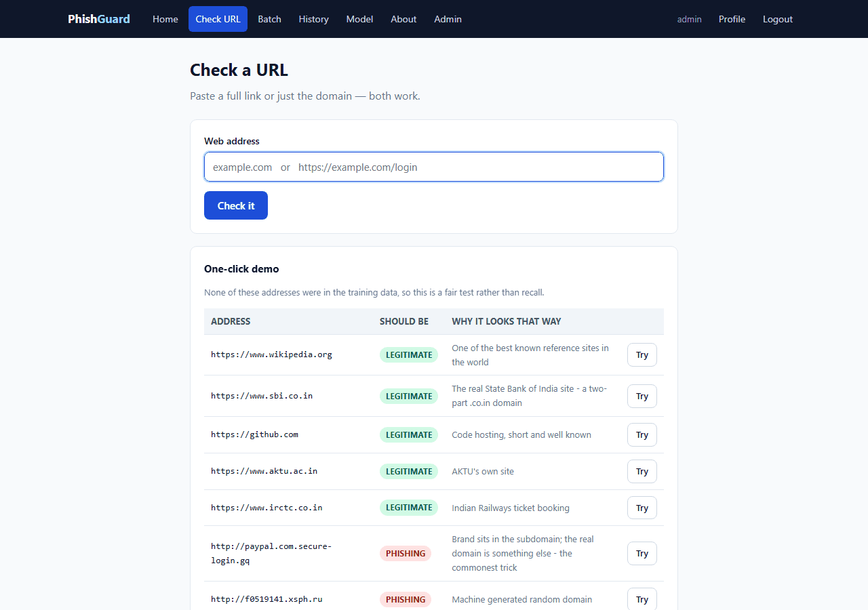
Task: Try the wikipedia.org demo address
Action: click(x=642, y=354)
